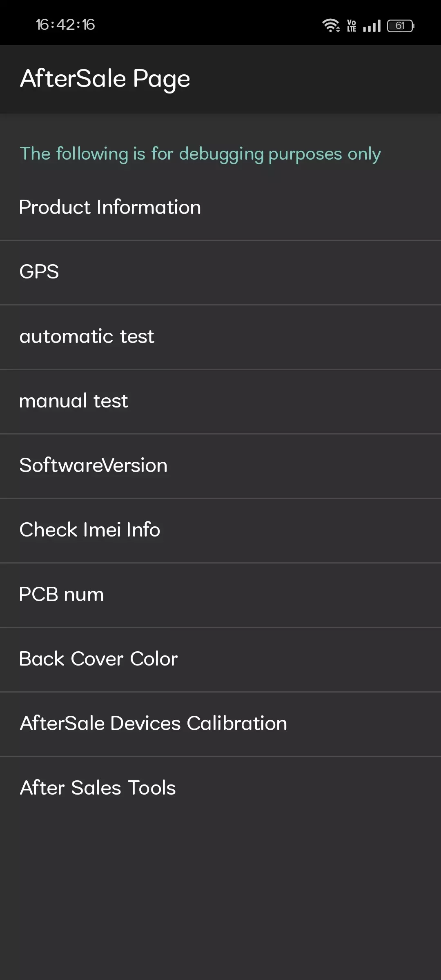Tap the clock in the status bar
This screenshot has height=980, width=441.
(65, 25)
